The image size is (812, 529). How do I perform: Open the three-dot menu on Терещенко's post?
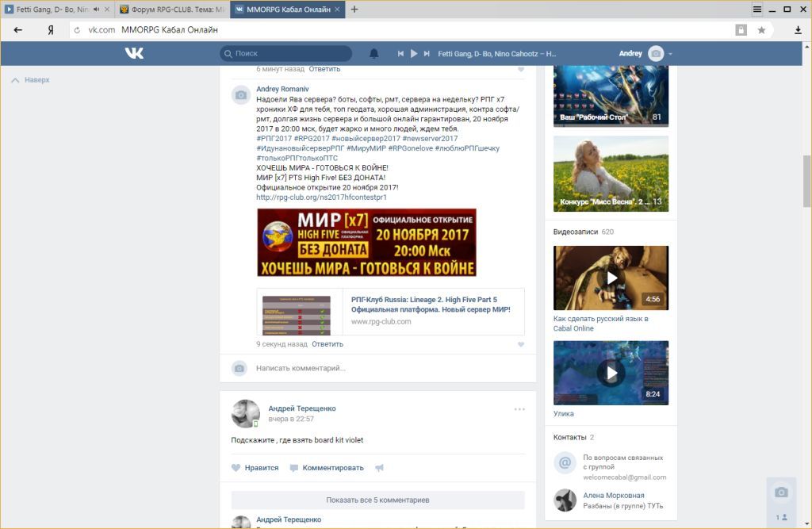[519, 409]
